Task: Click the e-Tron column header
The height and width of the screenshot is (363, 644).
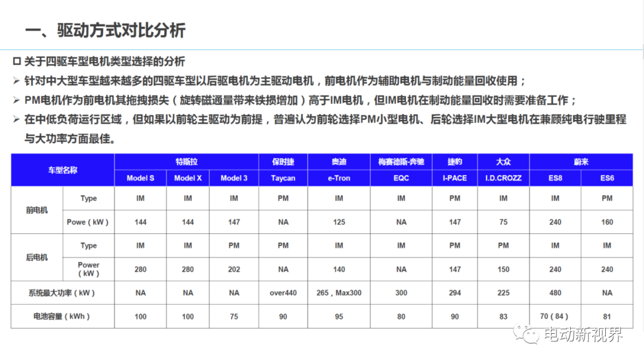Action: click(339, 178)
